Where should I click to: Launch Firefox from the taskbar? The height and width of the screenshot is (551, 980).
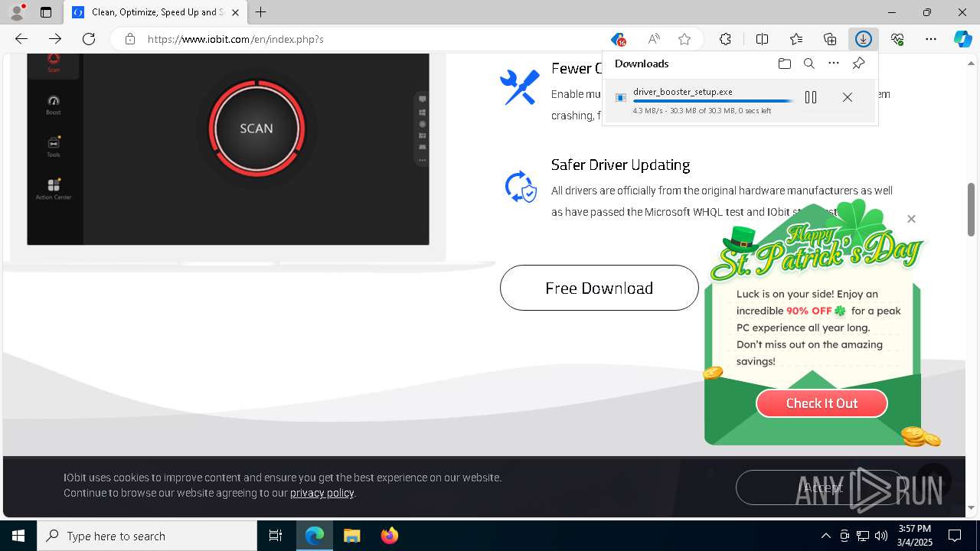click(x=390, y=536)
